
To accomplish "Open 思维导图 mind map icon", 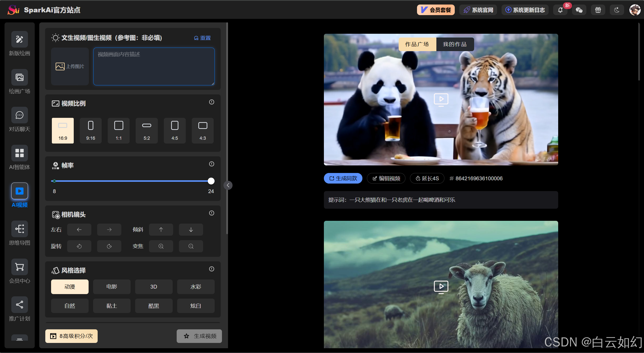I will pos(19,229).
